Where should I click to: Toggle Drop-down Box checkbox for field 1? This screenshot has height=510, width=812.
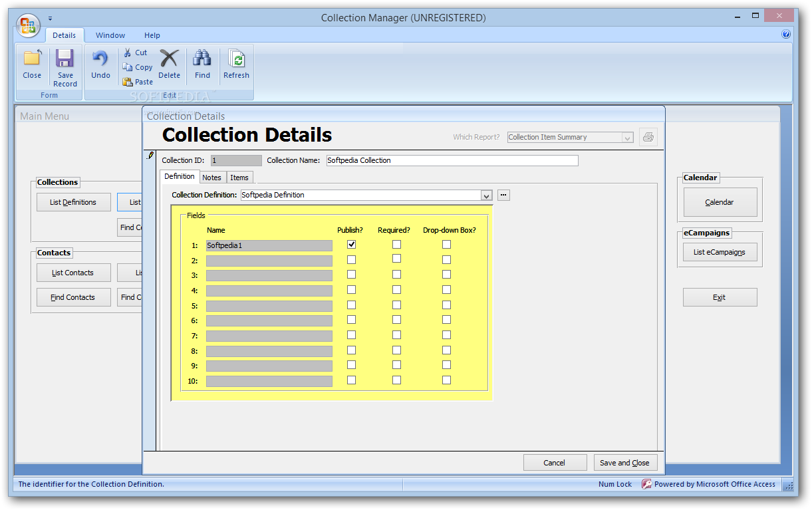coord(446,245)
